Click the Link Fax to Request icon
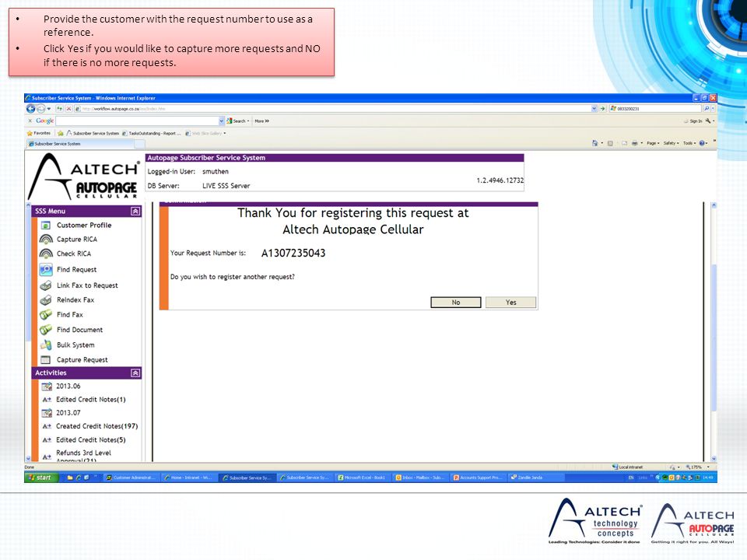747x560 pixels. [46, 285]
